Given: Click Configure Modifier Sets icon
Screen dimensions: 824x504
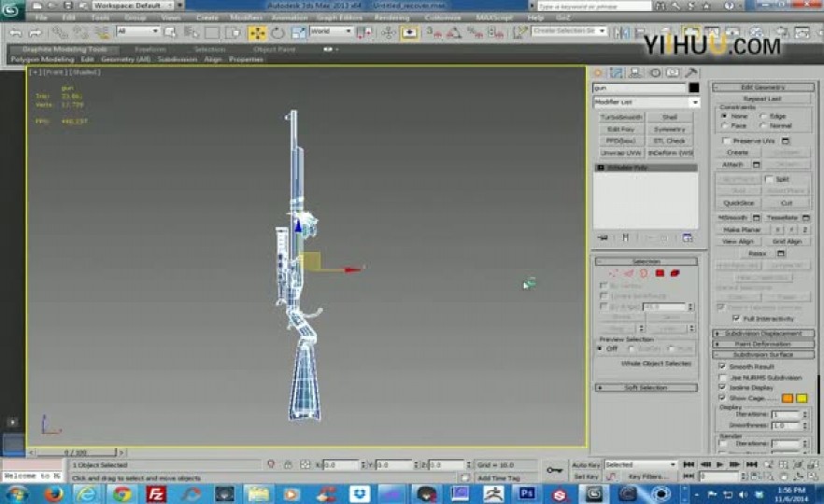Looking at the screenshot, I should (x=688, y=238).
